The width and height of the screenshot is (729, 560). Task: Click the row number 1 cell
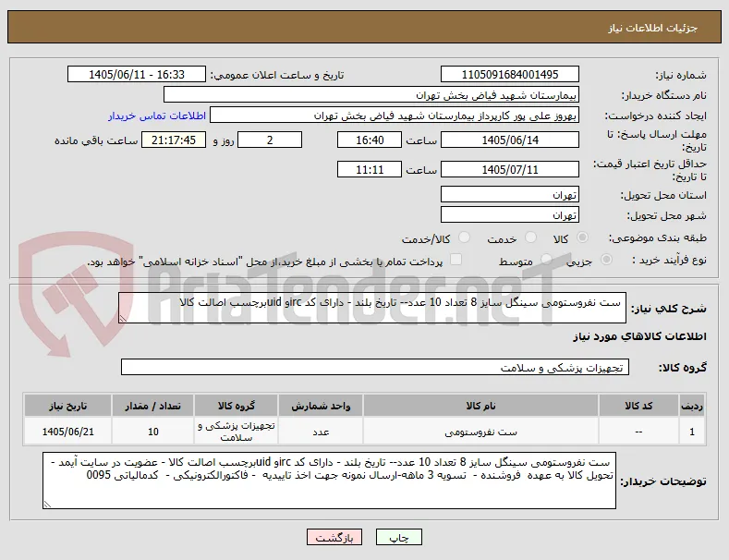692,432
